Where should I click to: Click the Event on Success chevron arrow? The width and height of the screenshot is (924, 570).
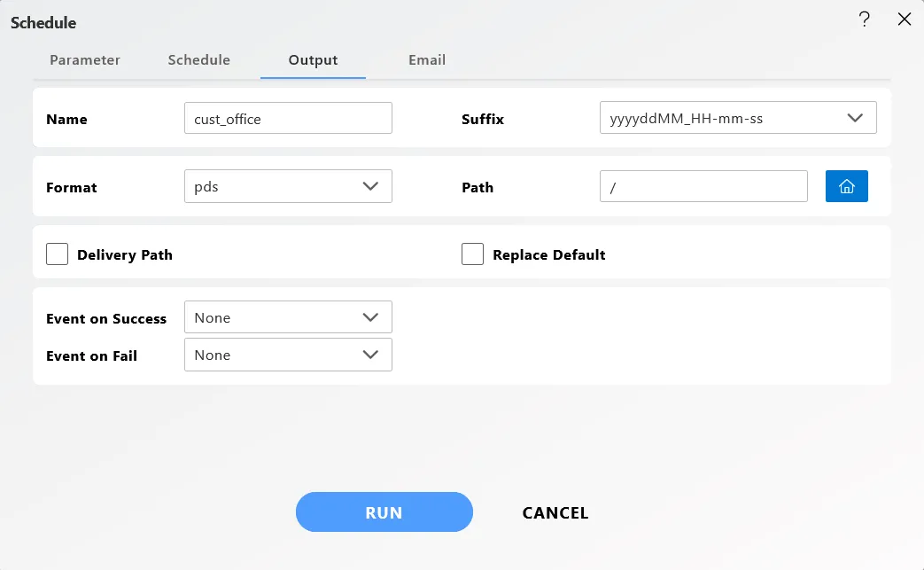(370, 317)
